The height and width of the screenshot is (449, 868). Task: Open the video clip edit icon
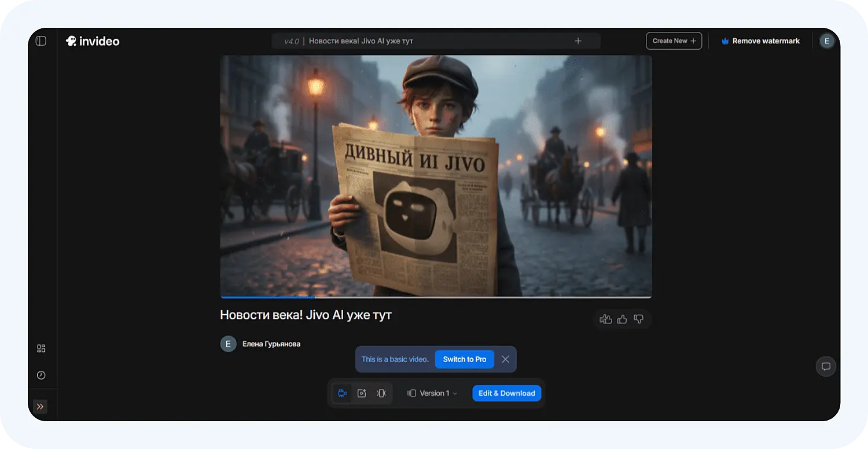coord(362,393)
